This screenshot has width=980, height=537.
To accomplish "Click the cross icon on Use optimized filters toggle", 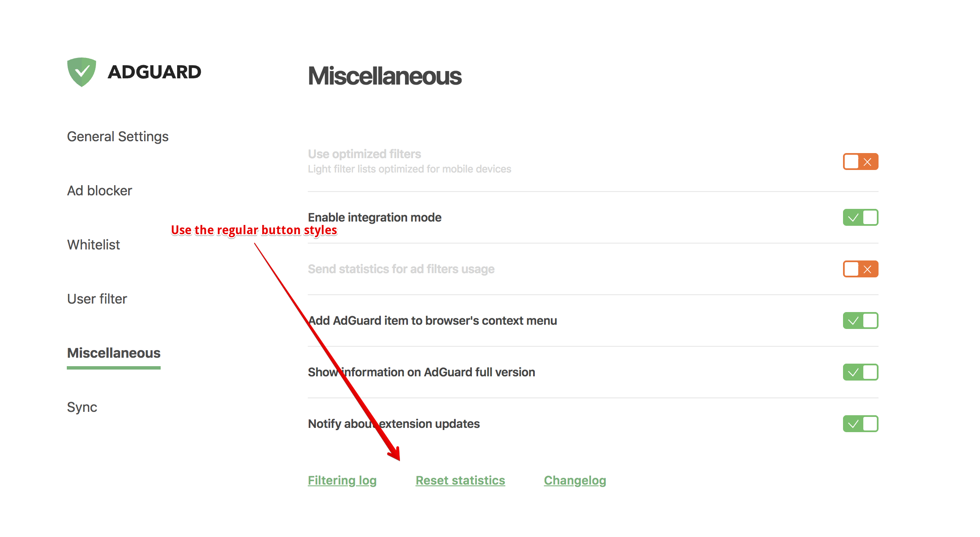I will coord(867,162).
